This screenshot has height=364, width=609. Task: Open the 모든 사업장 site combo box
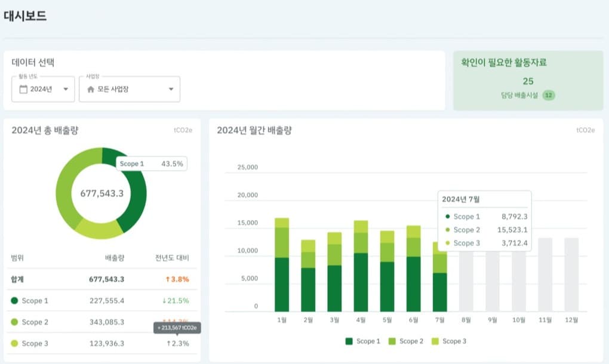(x=129, y=90)
